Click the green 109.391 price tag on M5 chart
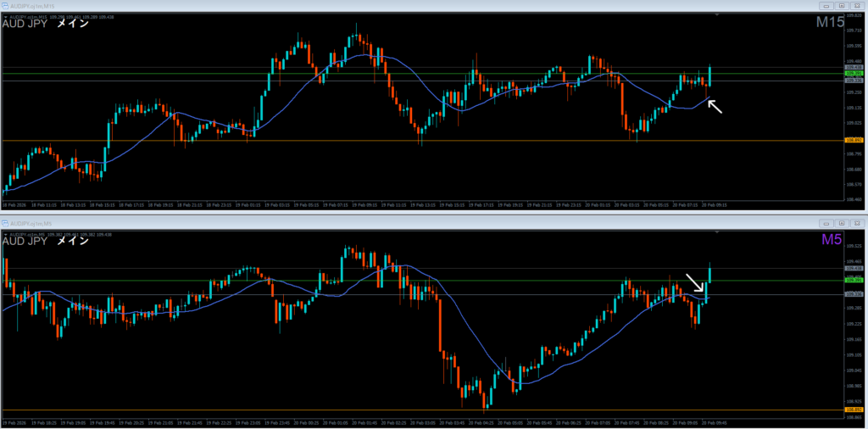This screenshot has height=429, width=868. coord(854,281)
